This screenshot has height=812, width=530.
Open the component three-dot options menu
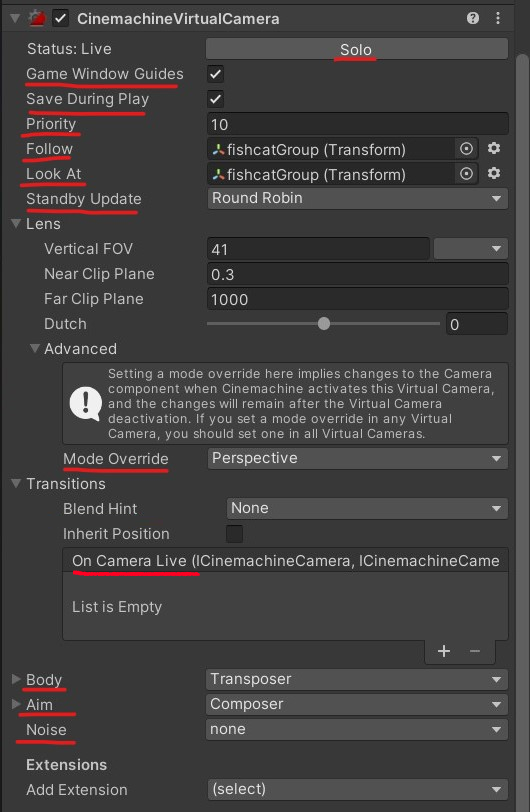pos(498,19)
